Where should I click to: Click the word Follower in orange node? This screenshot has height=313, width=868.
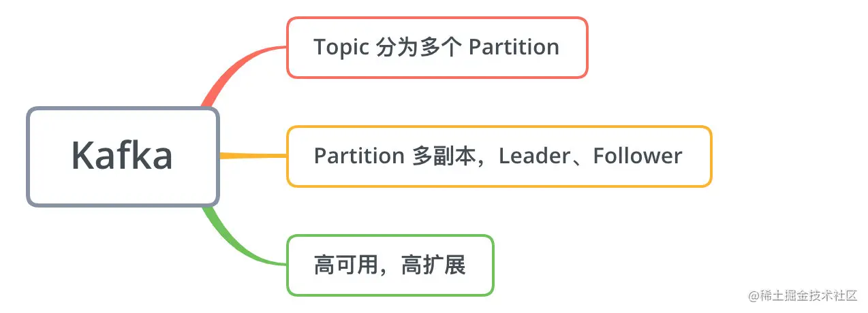pyautogui.click(x=638, y=156)
